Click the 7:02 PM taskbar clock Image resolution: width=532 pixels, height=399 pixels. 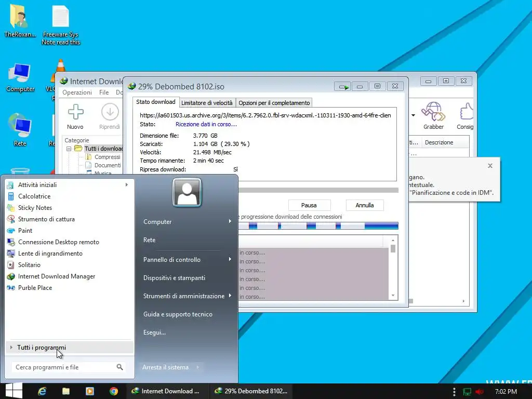[506, 392]
